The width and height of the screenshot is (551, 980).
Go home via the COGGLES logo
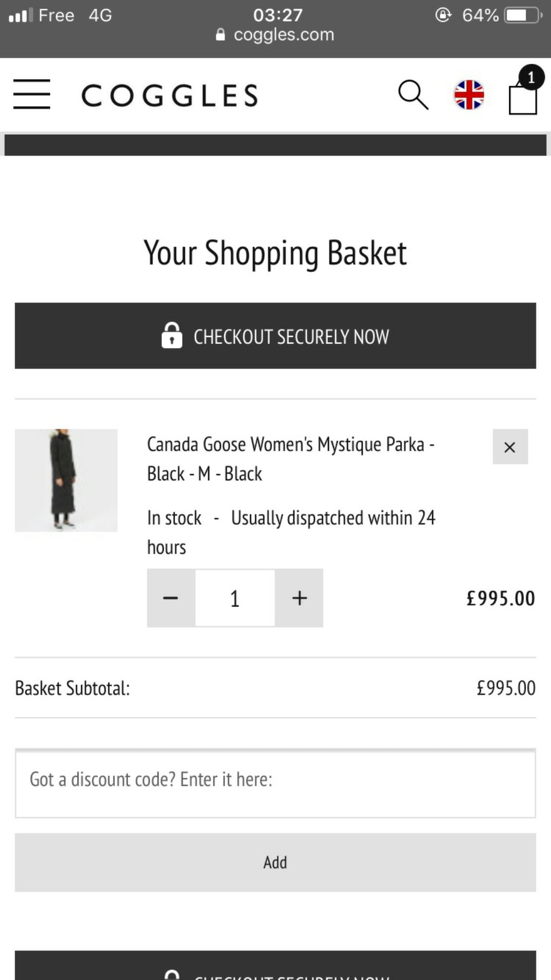pos(170,95)
